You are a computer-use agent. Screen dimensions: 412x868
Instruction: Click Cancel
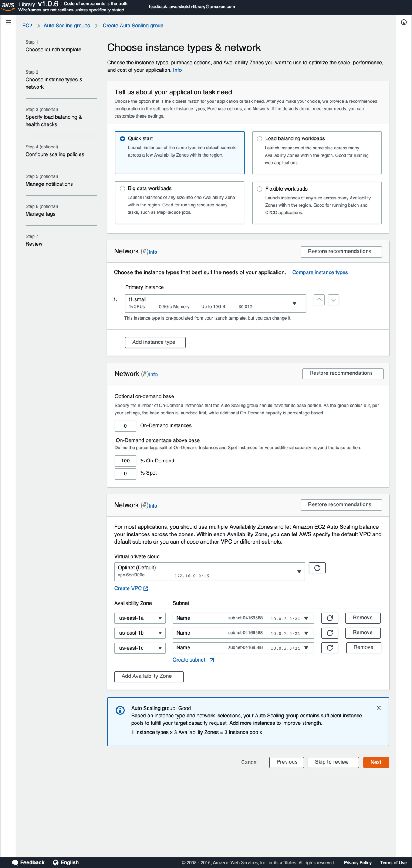[x=249, y=762]
